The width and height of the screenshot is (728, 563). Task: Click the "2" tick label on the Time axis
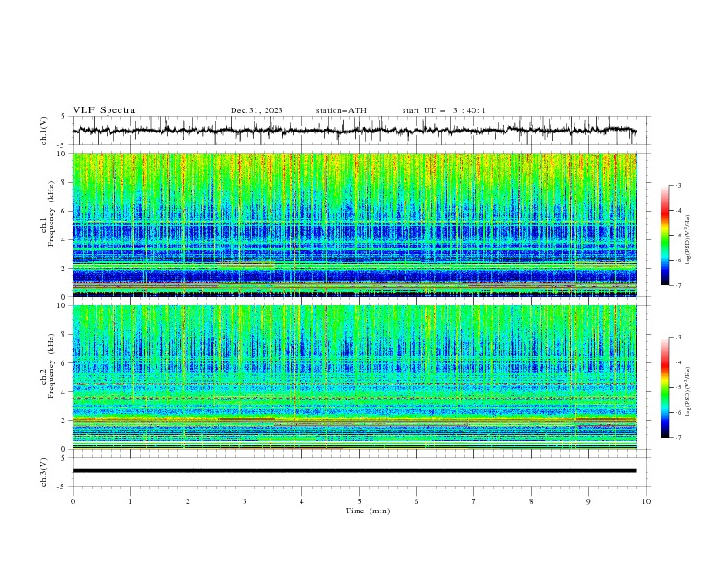click(188, 501)
